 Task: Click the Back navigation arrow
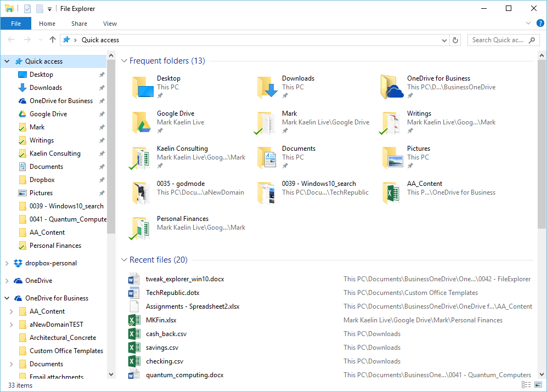tap(11, 40)
